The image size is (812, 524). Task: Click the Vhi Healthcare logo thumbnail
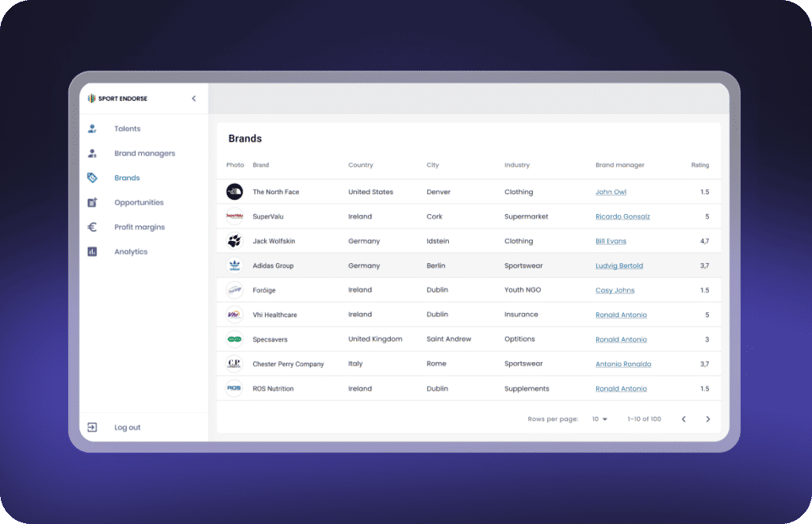pos(235,314)
